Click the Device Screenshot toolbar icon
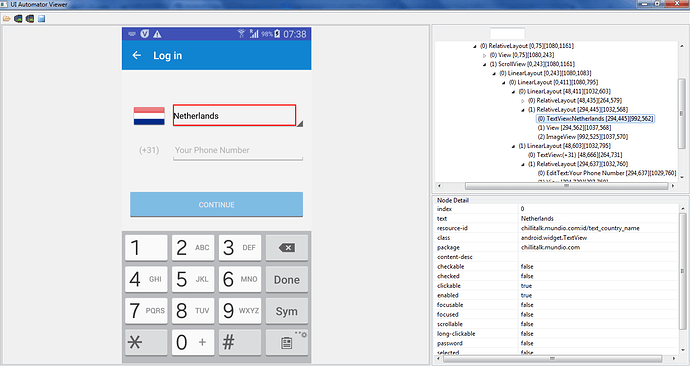 tap(18, 18)
